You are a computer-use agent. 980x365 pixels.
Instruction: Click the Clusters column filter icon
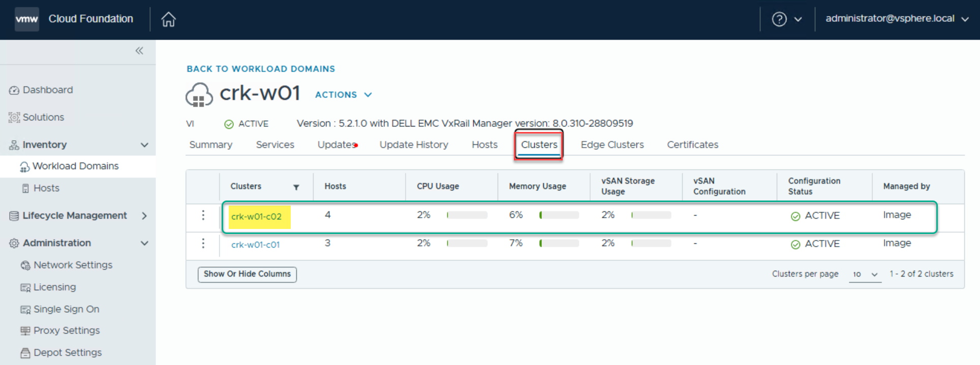[x=296, y=187]
